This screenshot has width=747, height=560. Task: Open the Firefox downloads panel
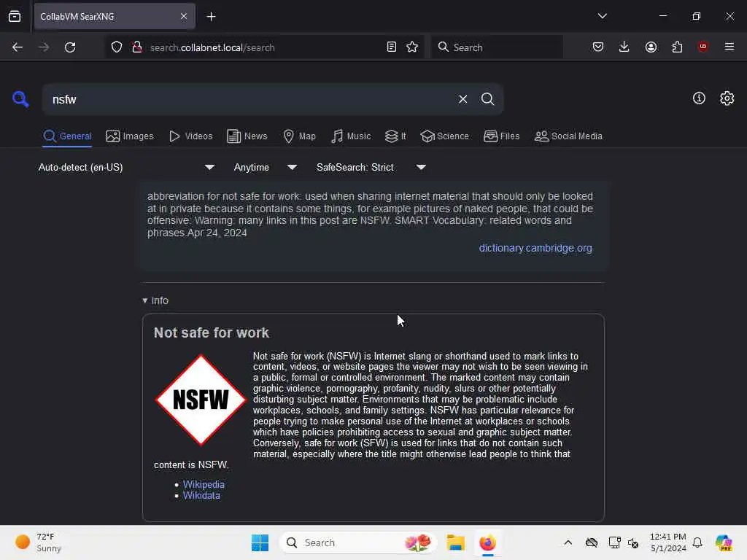pyautogui.click(x=624, y=47)
